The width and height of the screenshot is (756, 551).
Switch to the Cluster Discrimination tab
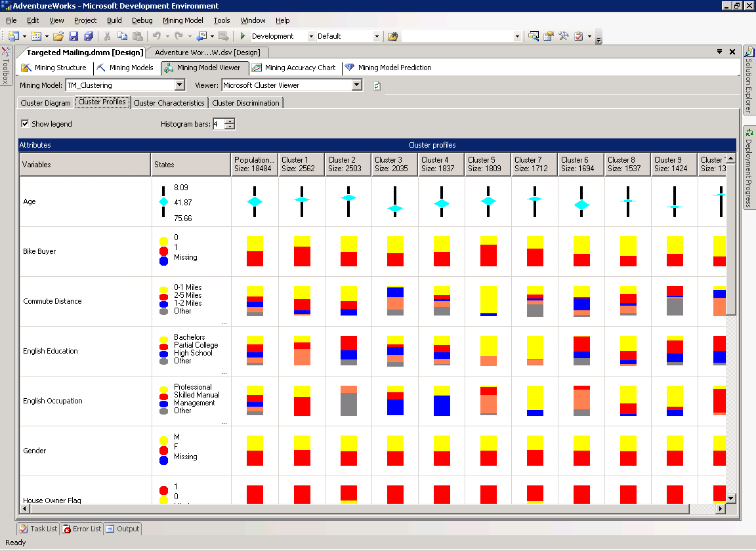246,103
